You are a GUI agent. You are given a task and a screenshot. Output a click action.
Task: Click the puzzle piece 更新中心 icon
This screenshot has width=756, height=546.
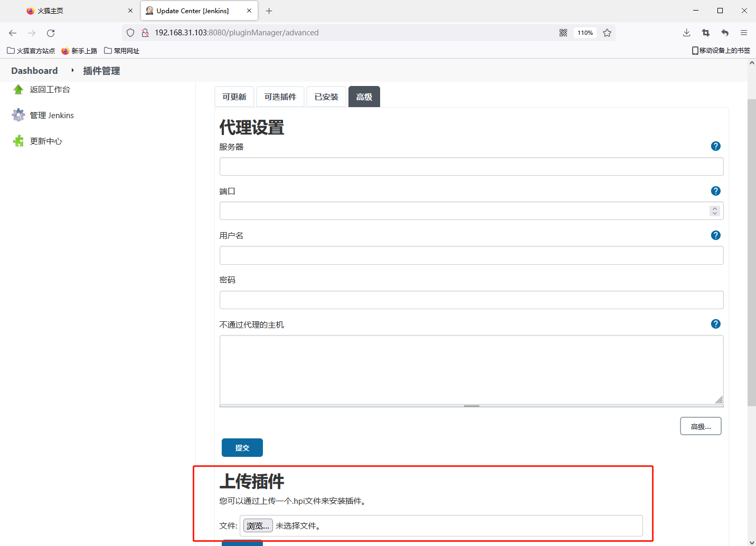pyautogui.click(x=18, y=141)
